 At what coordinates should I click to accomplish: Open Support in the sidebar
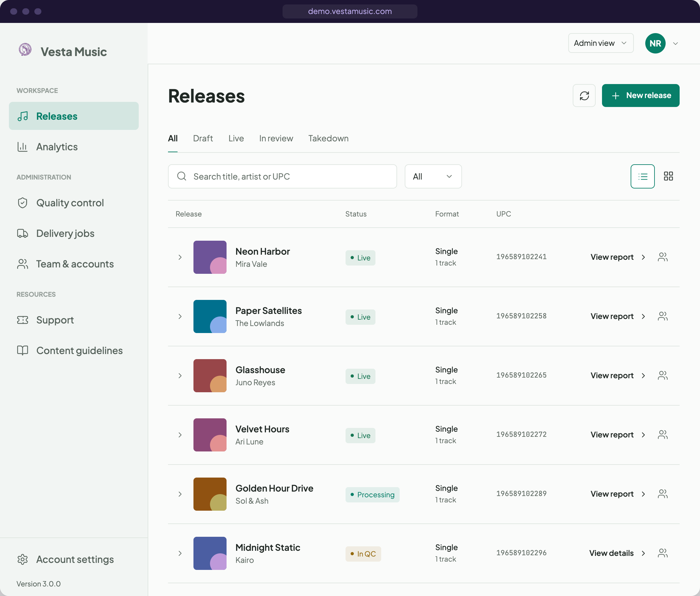tap(73, 320)
